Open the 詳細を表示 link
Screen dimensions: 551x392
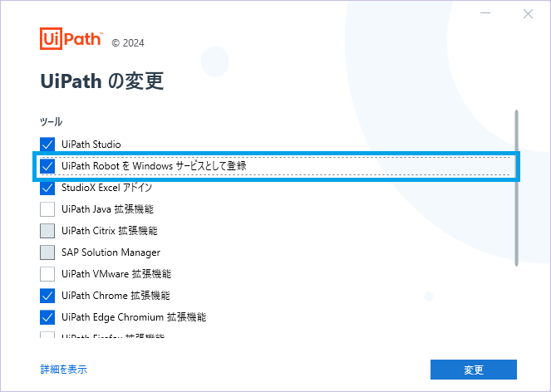click(64, 370)
